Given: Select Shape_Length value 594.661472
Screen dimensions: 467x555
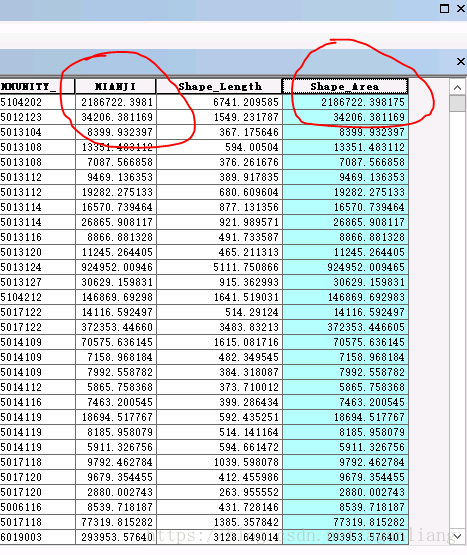Looking at the screenshot, I should click(x=220, y=447).
